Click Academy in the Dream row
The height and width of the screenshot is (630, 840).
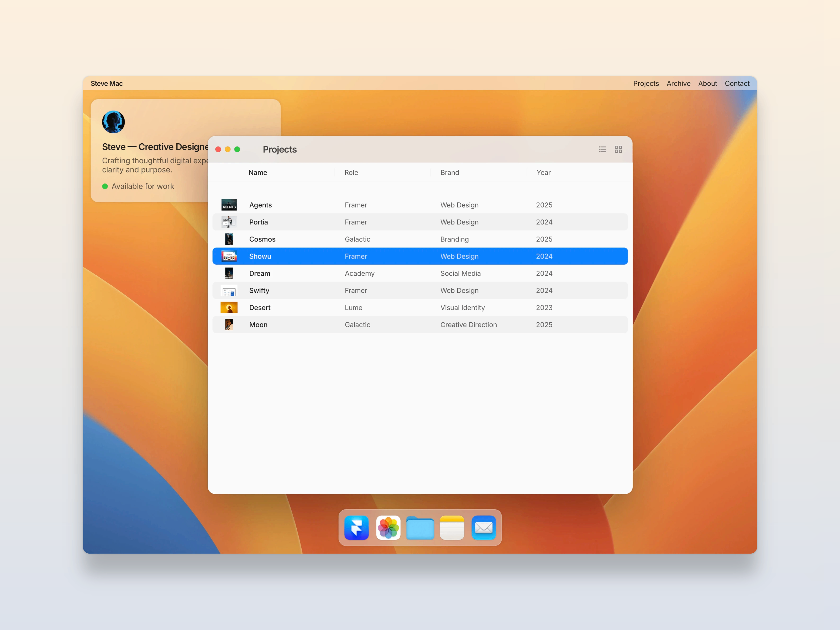360,274
